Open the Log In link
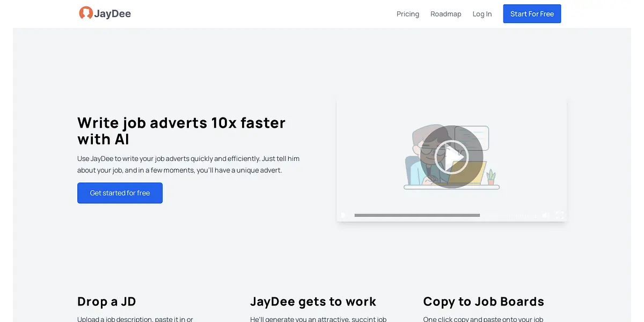This screenshot has height=322, width=644. click(482, 14)
